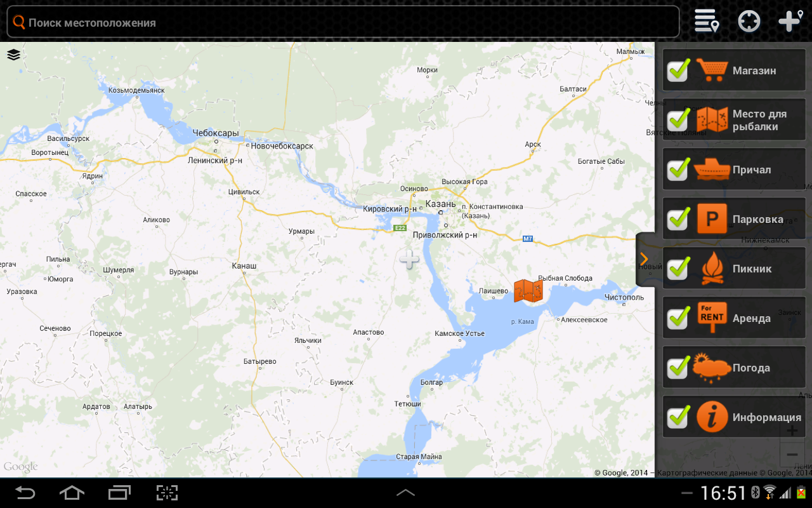Open the map layers icon

(14, 55)
